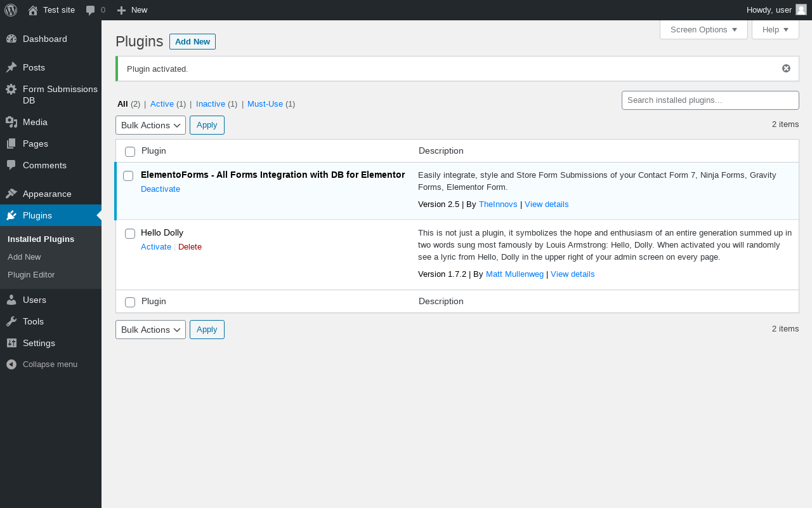812x508 pixels.
Task: Open Form Submissions DB menu item
Action: click(x=51, y=95)
